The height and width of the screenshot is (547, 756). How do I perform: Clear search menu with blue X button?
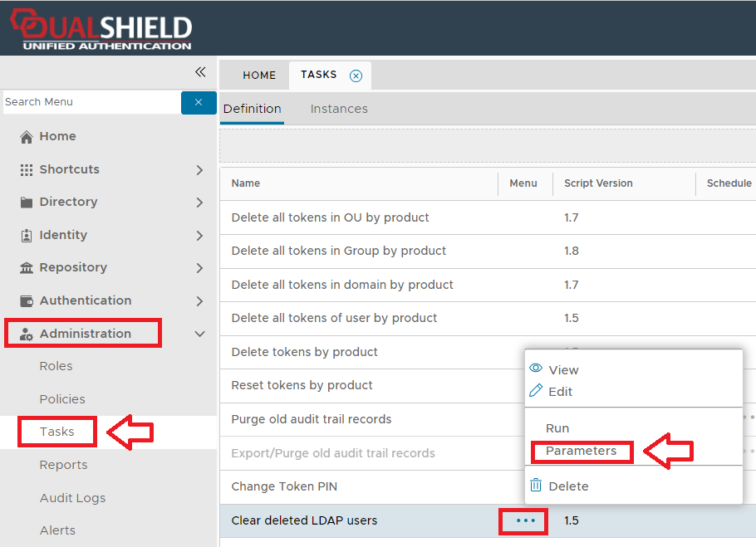point(199,102)
